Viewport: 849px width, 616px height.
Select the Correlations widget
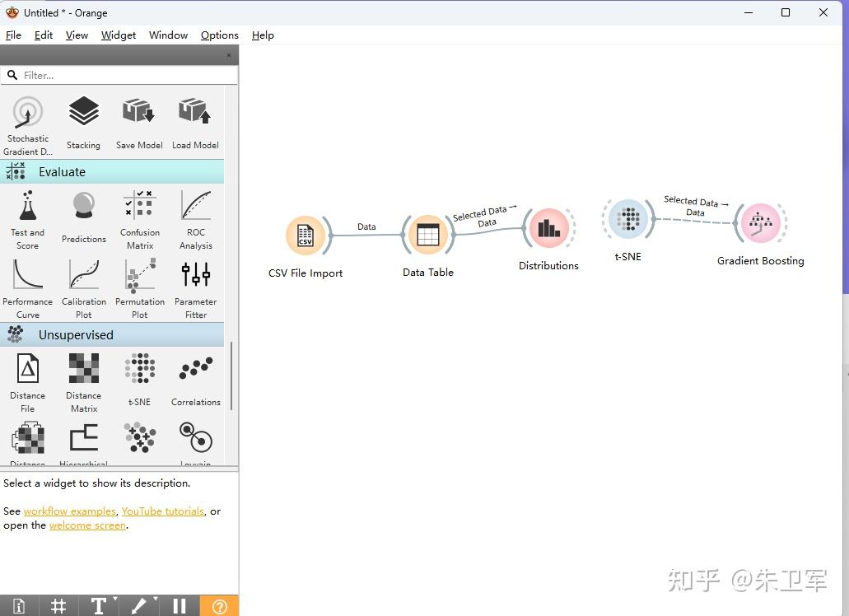pos(196,380)
